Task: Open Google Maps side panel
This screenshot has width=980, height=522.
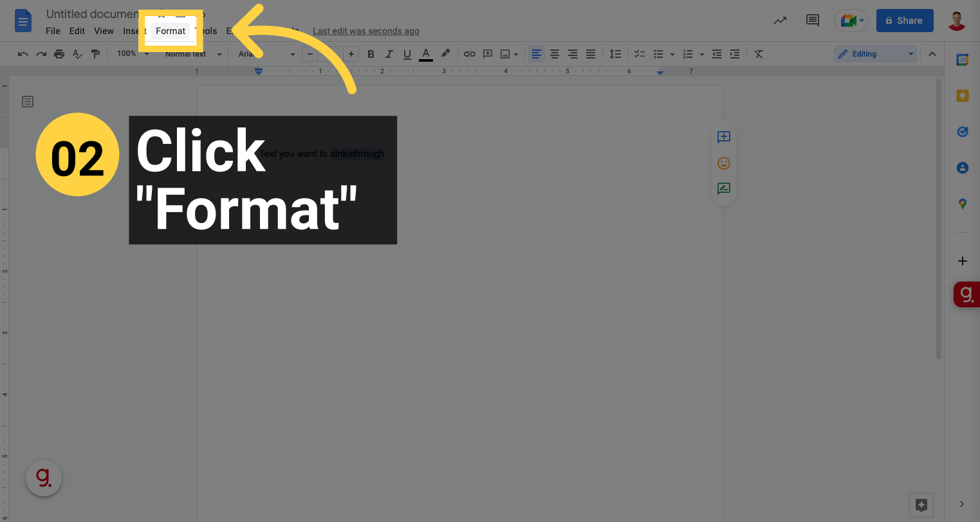Action: coord(963,204)
